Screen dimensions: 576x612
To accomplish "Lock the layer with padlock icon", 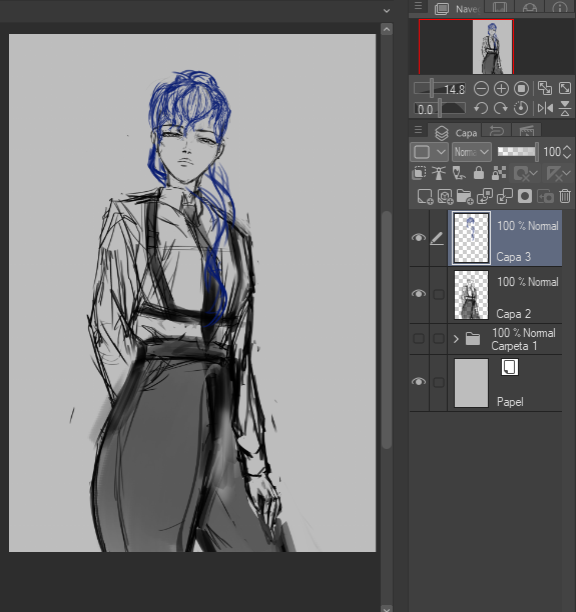I will [479, 173].
